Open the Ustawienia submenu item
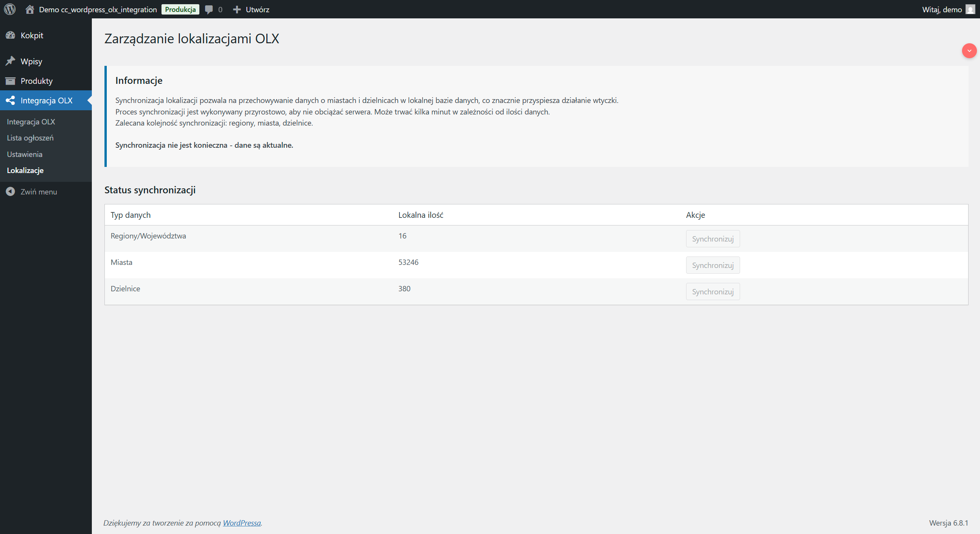This screenshot has width=980, height=534. pyautogui.click(x=24, y=154)
